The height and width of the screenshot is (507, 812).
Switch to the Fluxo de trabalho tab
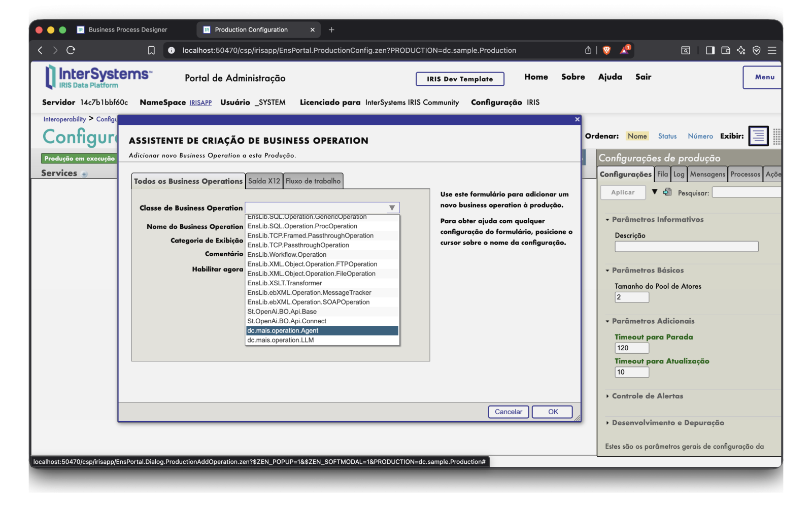[x=313, y=181]
